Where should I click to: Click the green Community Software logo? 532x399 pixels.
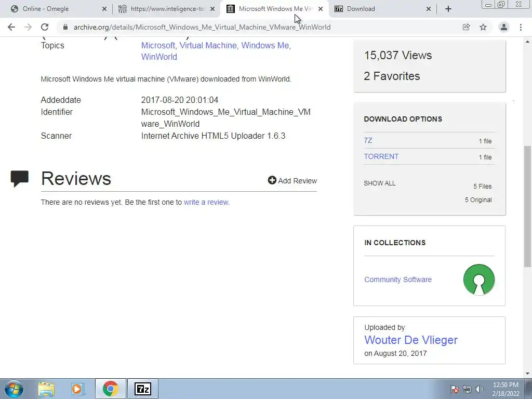478,280
